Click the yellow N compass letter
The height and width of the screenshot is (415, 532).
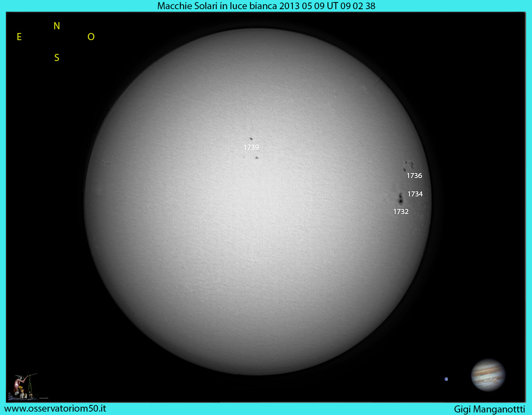57,26
